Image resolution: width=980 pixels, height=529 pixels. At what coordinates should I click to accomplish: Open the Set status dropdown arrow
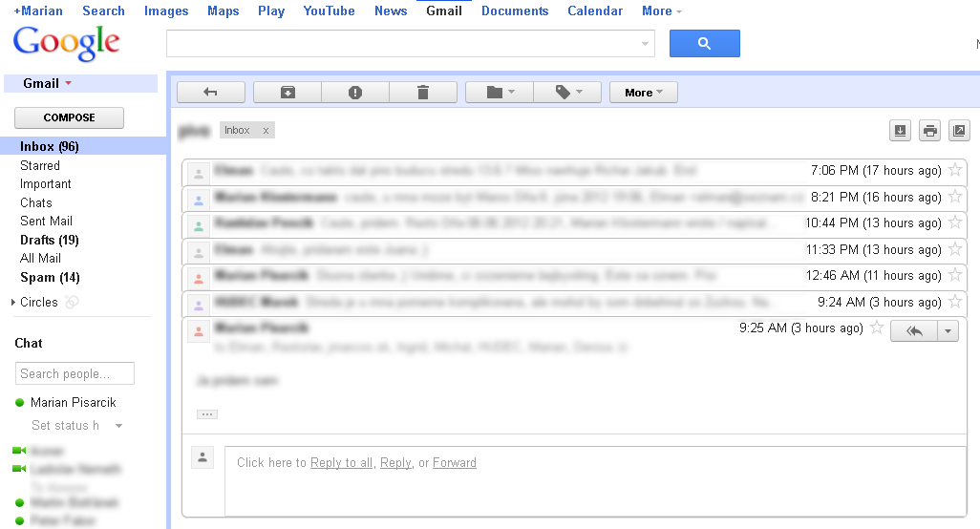pyautogui.click(x=118, y=426)
